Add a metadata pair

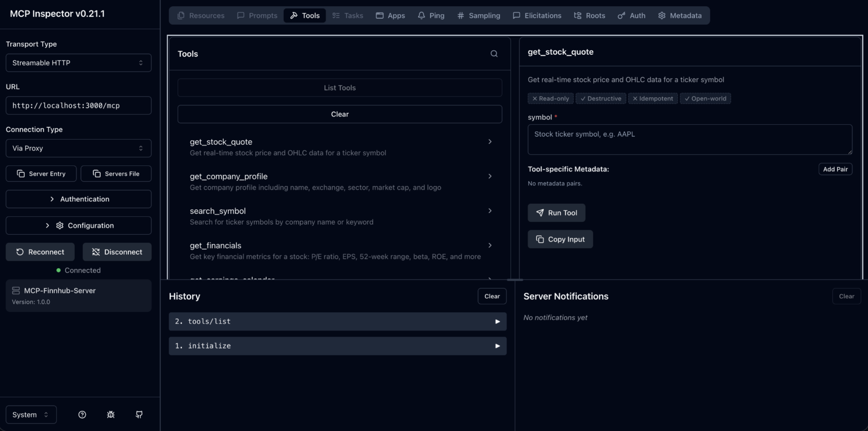(836, 169)
